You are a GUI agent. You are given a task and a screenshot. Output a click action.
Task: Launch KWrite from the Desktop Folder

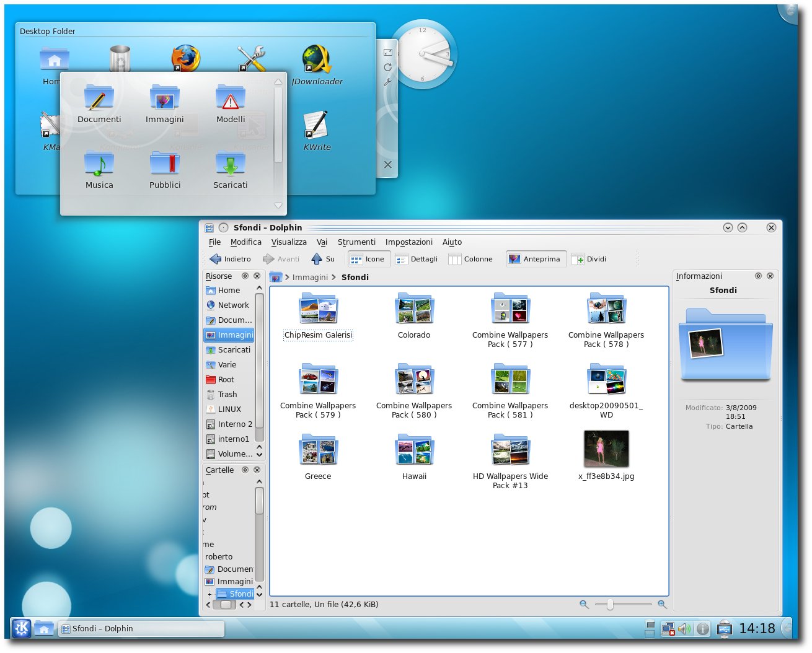[x=317, y=130]
